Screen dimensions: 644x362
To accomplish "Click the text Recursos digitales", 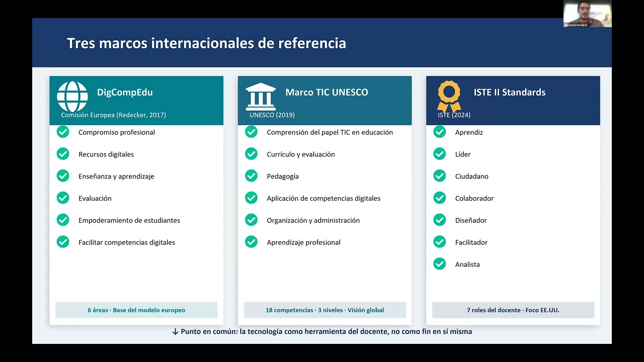I will (x=106, y=154).
